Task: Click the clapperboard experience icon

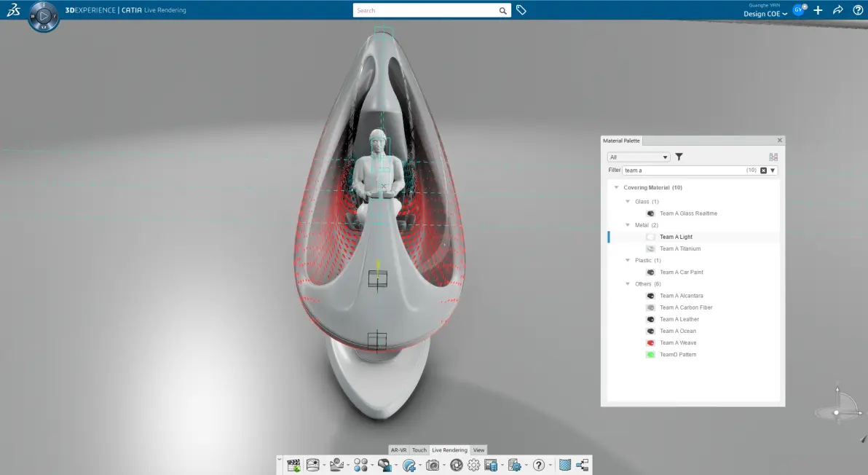Action: pyautogui.click(x=294, y=466)
